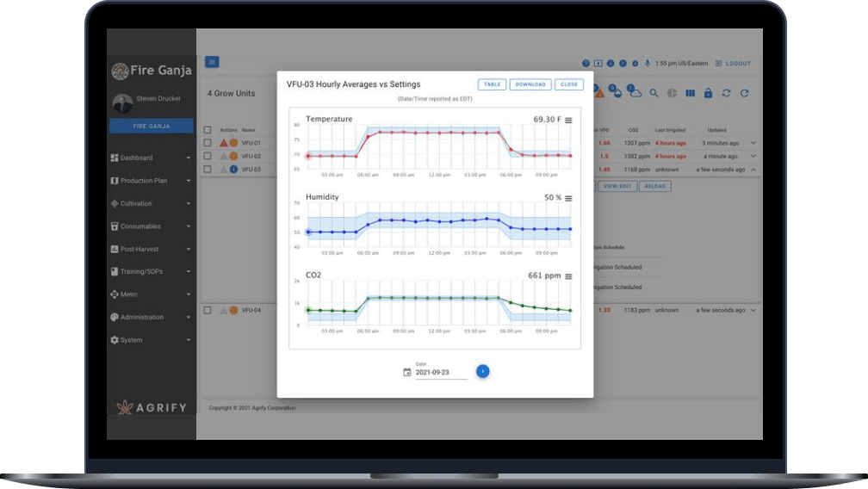
Task: Click the TABLE button in dialog
Action: (493, 84)
